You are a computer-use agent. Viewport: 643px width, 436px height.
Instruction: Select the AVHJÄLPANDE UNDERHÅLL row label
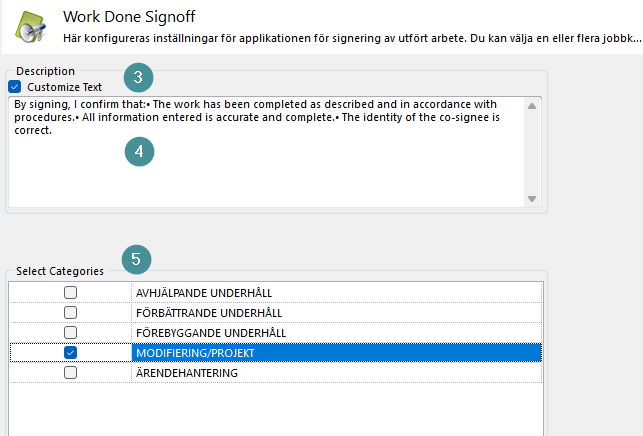(204, 292)
